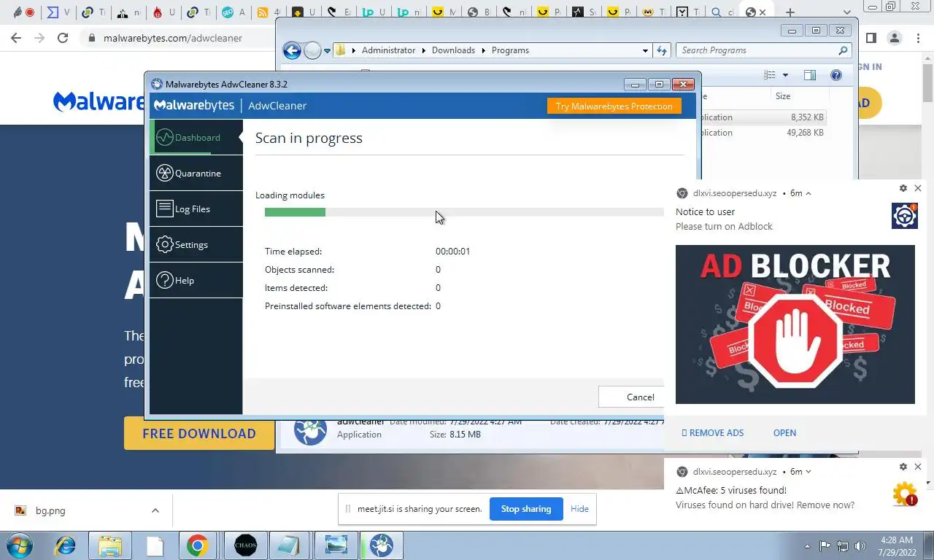
Task: Open Explorer view options dropdown arrow
Action: [x=785, y=75]
